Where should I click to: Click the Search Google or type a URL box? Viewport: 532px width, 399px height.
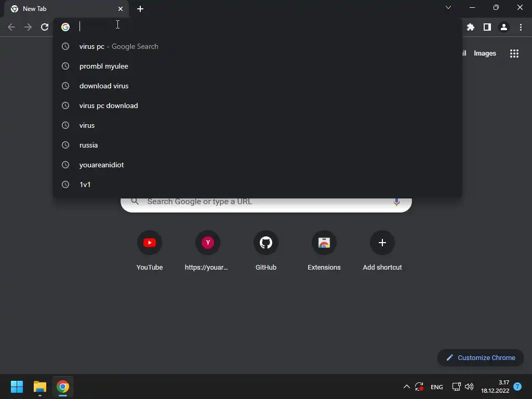266,205
